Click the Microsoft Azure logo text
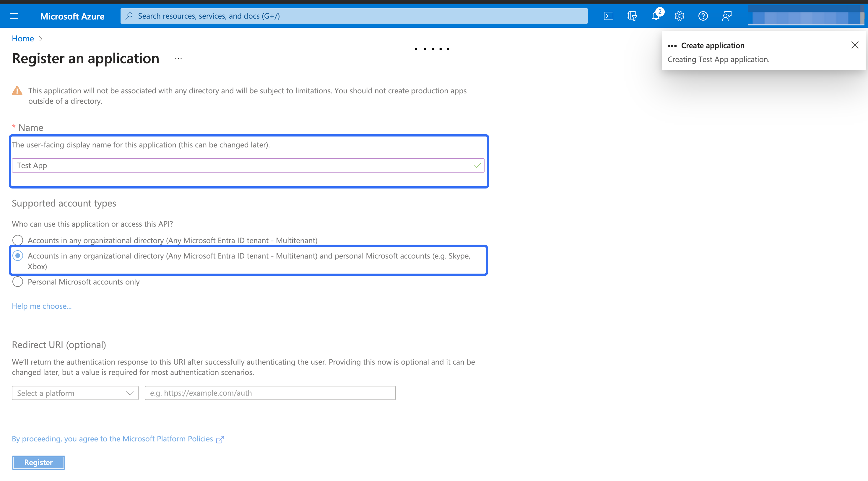The image size is (868, 481). coord(72,16)
